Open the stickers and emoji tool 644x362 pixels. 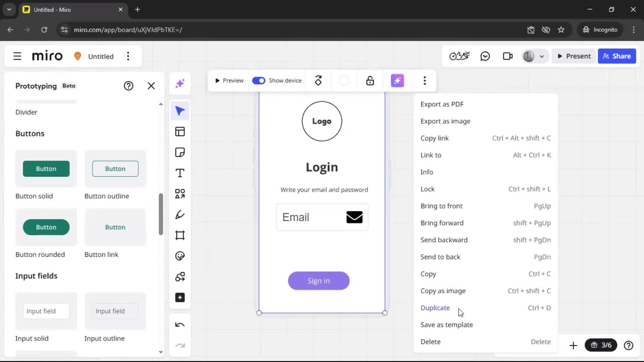pyautogui.click(x=180, y=256)
